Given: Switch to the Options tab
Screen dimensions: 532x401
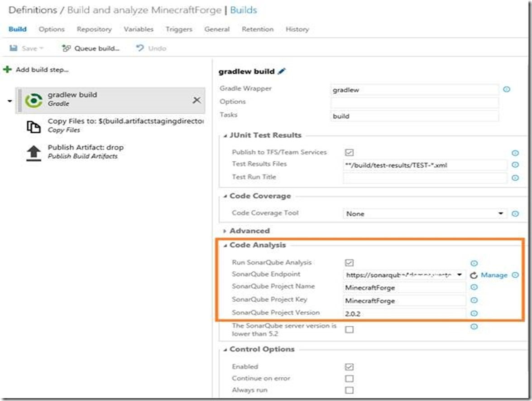Looking at the screenshot, I should [52, 29].
